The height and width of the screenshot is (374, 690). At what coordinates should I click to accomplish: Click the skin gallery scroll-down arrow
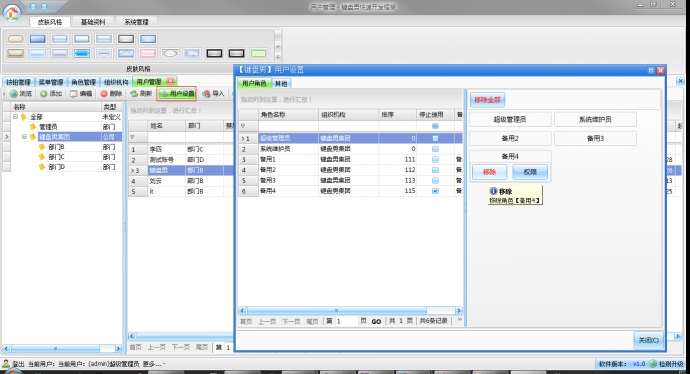click(278, 46)
